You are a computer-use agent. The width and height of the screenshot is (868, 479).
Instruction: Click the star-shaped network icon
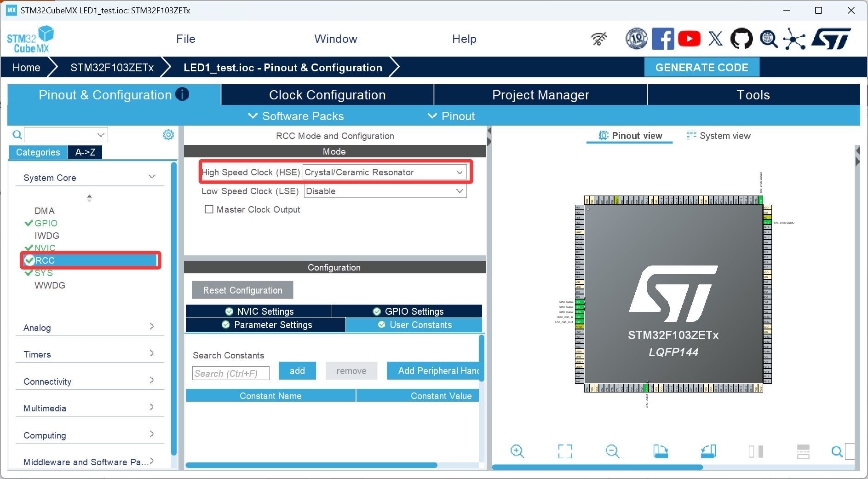pyautogui.click(x=794, y=39)
